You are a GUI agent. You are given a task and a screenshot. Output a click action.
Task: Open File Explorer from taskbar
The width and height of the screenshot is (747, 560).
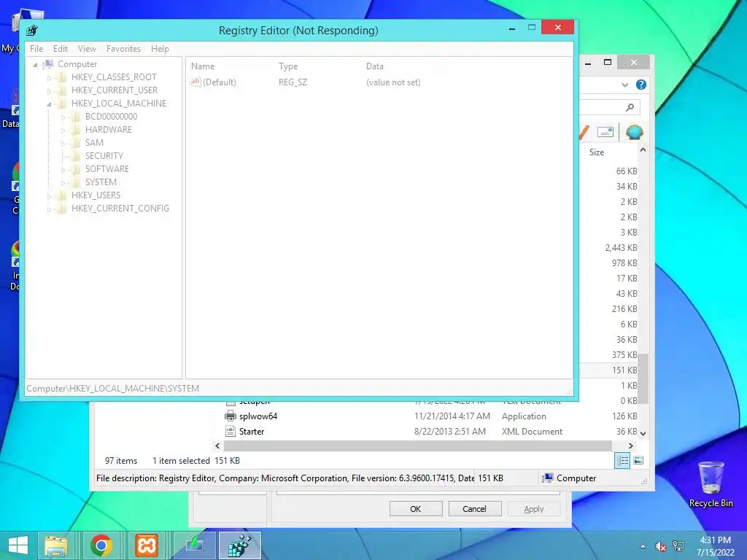coord(55,545)
